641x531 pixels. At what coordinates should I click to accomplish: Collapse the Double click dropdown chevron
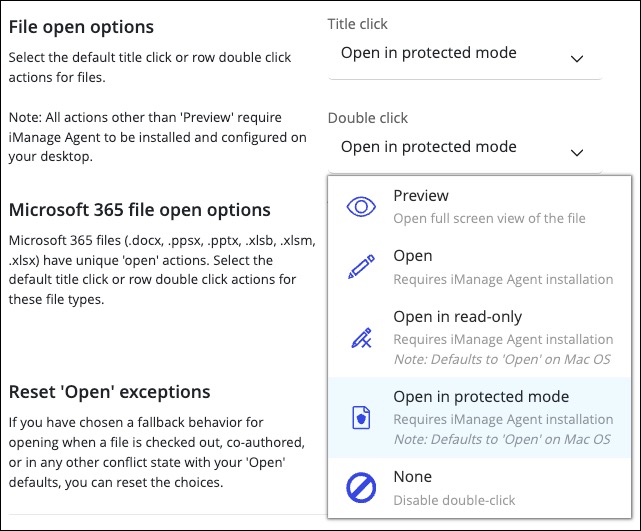coord(576,152)
